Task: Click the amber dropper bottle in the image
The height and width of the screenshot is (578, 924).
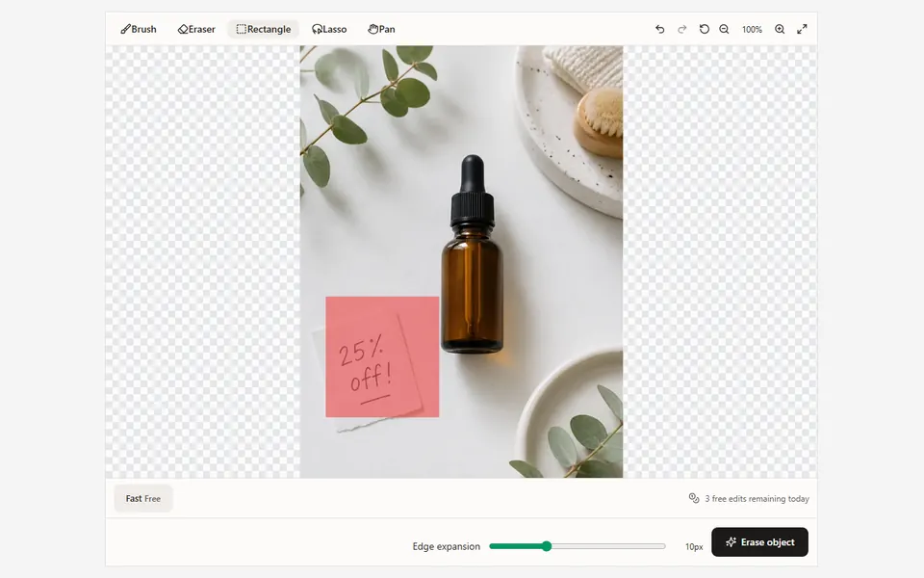Action: tap(472, 254)
